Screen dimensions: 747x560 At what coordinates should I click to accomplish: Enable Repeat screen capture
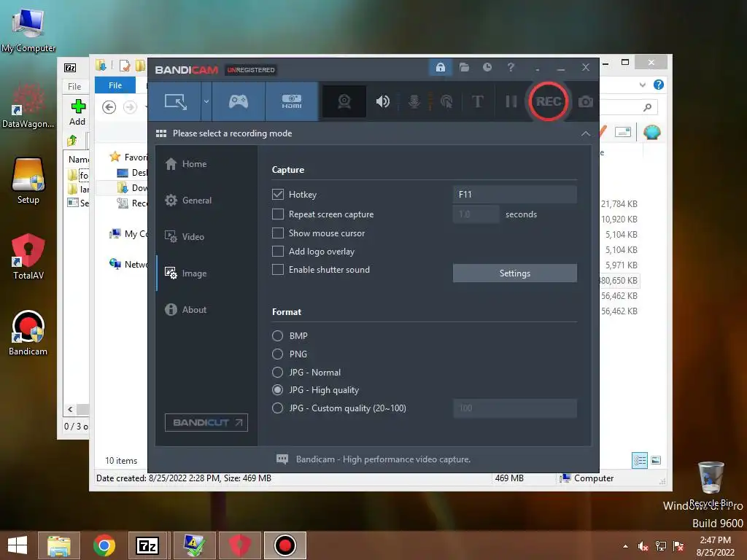pyautogui.click(x=278, y=214)
